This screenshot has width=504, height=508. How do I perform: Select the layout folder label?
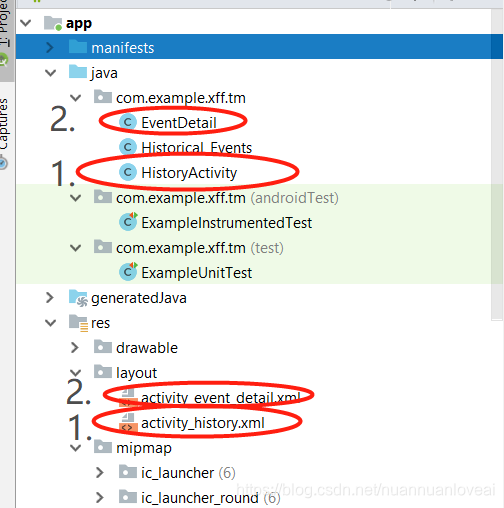[137, 373]
